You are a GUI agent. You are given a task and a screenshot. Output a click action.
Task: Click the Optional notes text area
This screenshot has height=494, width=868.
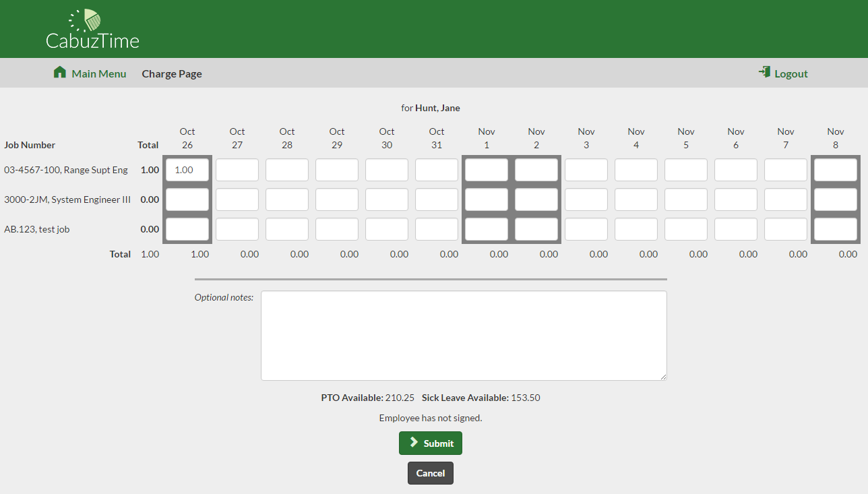tap(464, 336)
